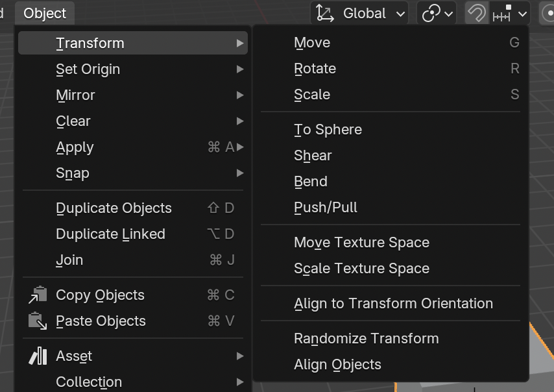554x392 pixels.
Task: Open the snapping increment options dropdown
Action: click(511, 14)
